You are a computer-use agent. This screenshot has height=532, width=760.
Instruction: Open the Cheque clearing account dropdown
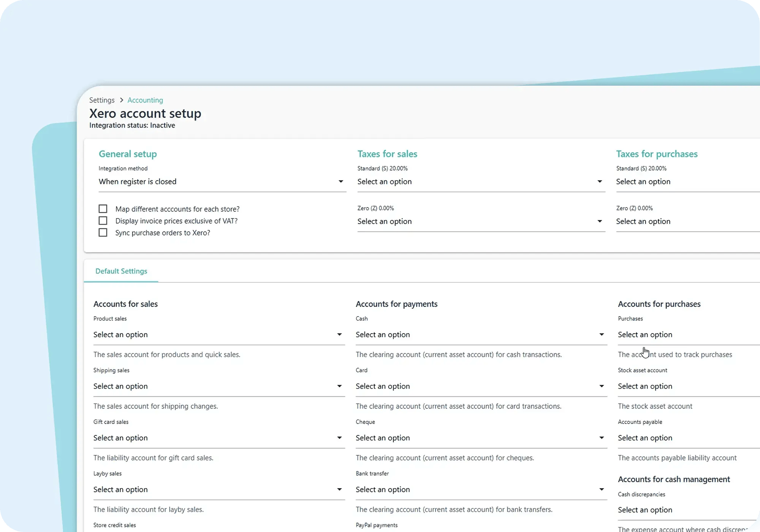[x=602, y=438]
